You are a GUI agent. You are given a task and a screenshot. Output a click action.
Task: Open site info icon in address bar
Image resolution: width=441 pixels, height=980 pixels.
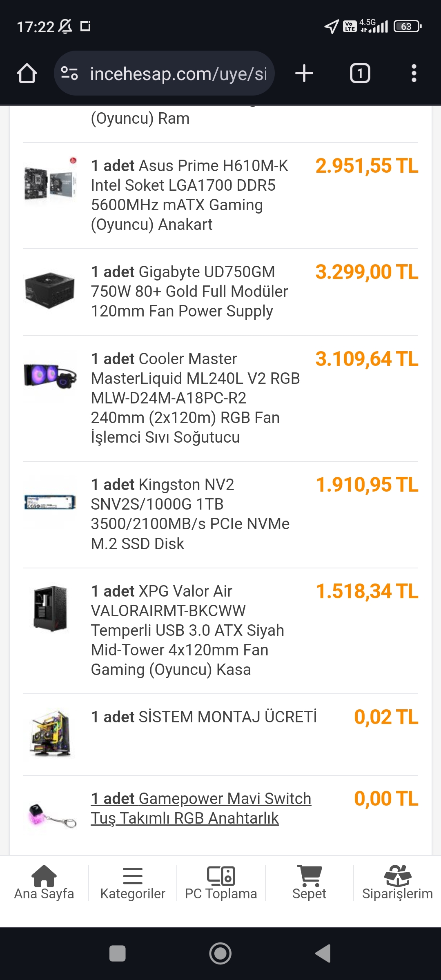[69, 73]
